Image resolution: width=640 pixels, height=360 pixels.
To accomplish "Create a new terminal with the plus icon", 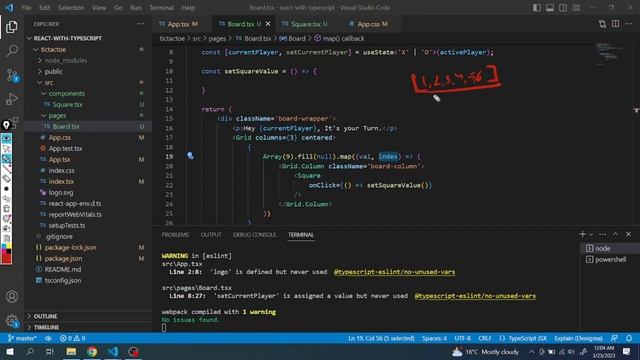I will click(x=582, y=234).
